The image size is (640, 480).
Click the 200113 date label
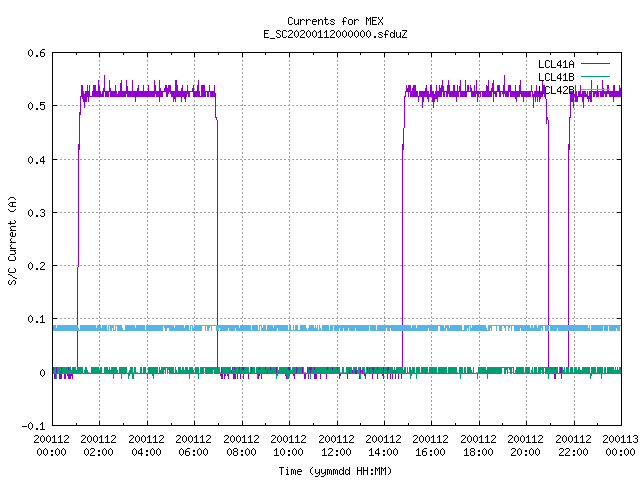[620, 439]
